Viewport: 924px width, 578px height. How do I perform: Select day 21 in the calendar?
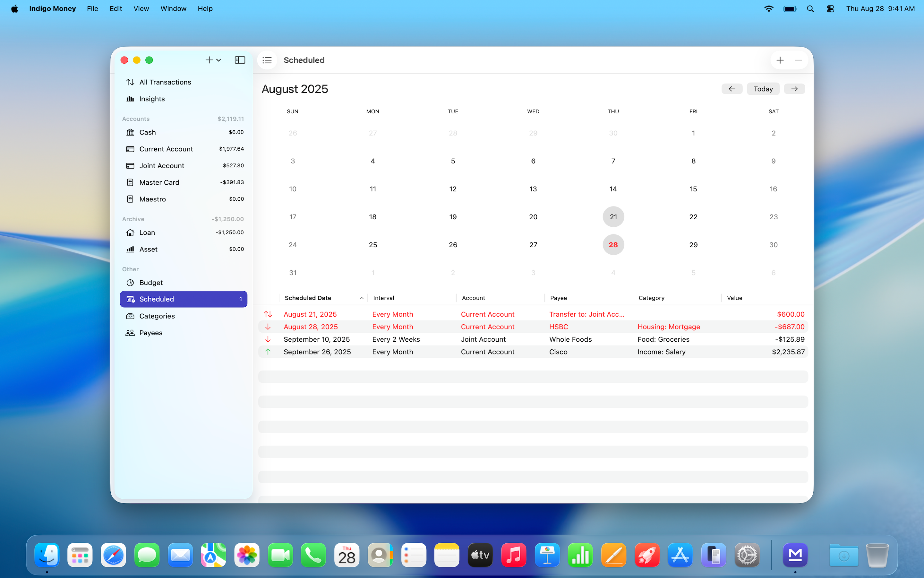click(613, 217)
